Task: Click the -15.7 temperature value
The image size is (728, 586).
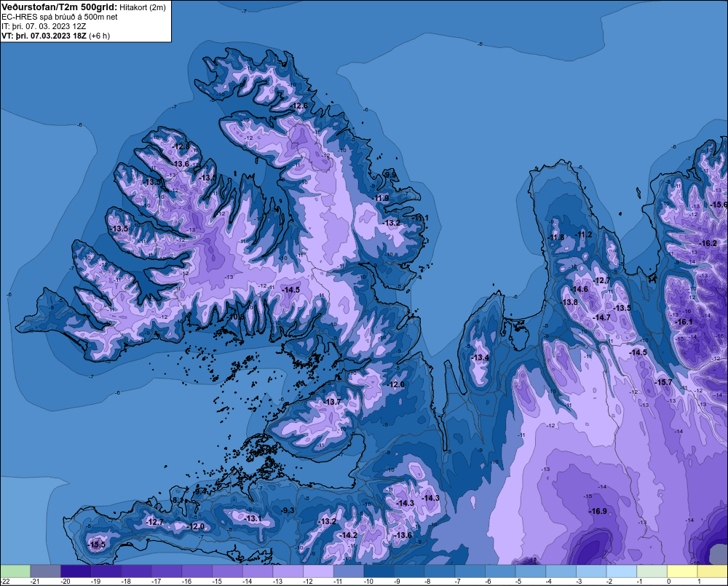Action: click(x=663, y=382)
